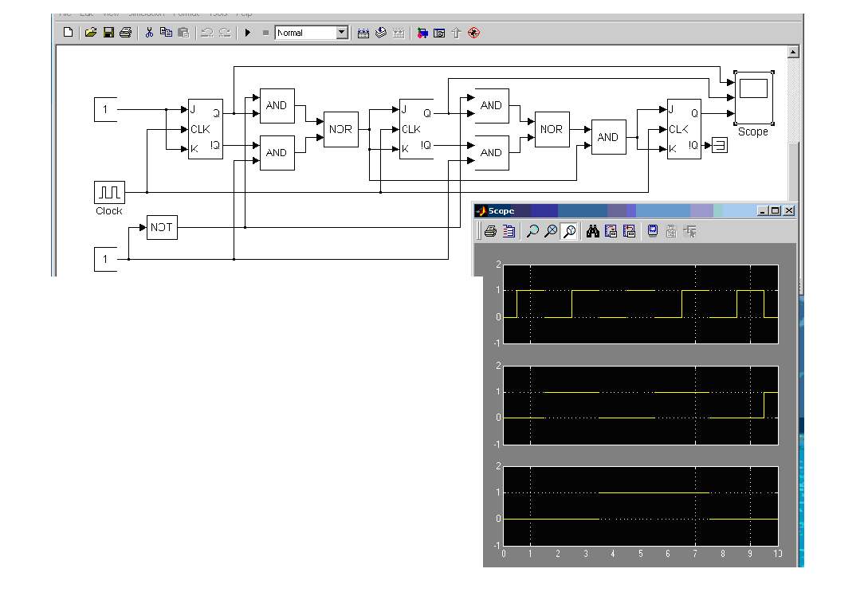Select the NOT gate block
Screen dimensions: 868x604
(x=162, y=227)
